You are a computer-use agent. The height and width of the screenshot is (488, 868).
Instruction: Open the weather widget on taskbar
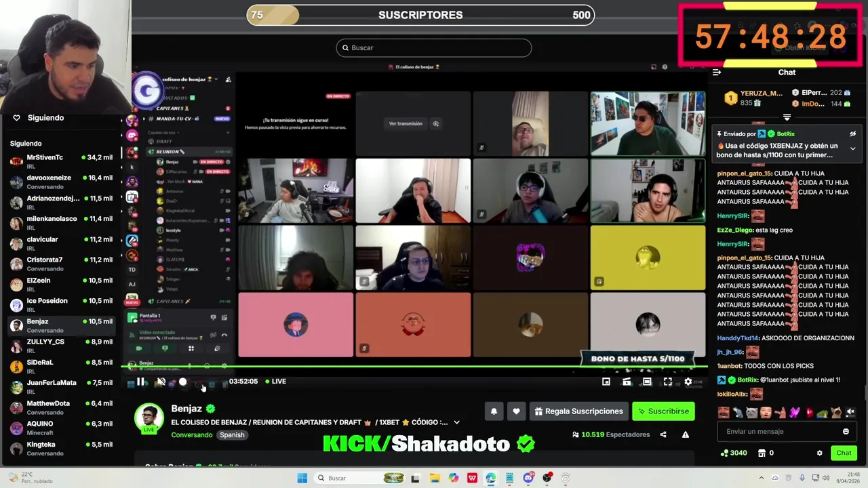[x=28, y=478]
